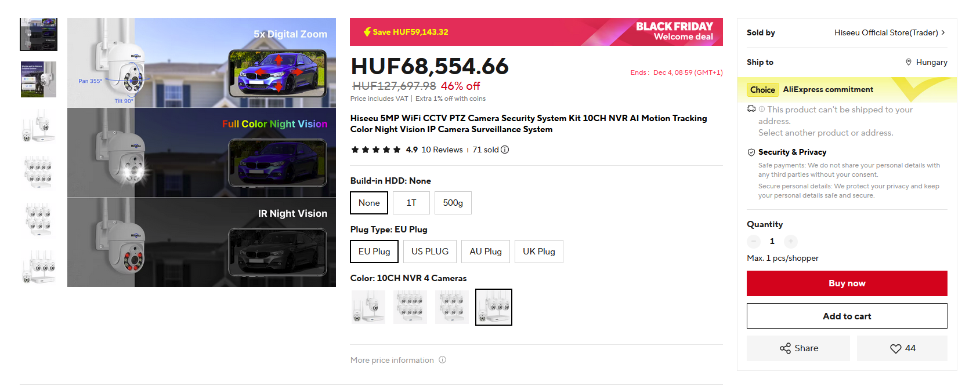Open Hiseeu Official Store seller chevron
Image resolution: width=980 pixels, height=386 pixels.
(943, 32)
